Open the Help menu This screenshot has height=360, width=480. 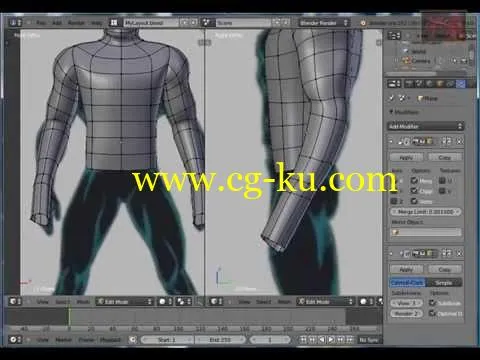click(97, 23)
